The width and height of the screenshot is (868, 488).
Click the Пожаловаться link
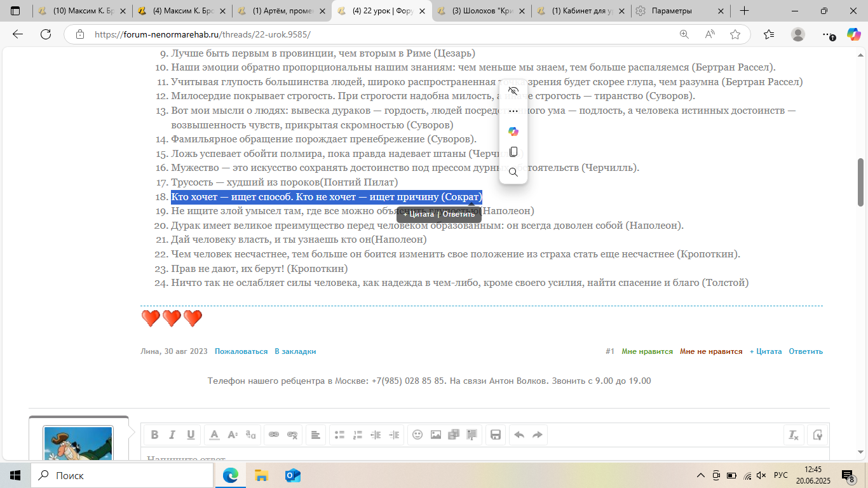coord(241,351)
